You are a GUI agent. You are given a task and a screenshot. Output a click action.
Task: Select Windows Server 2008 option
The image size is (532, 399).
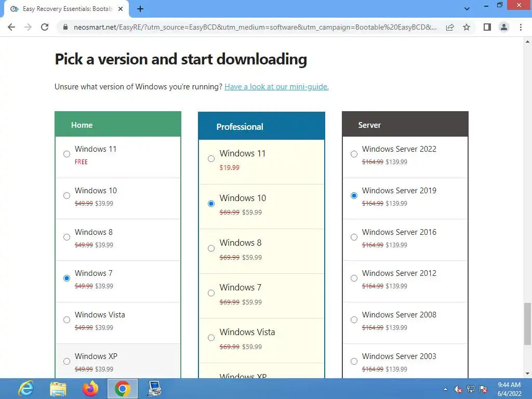(354, 320)
